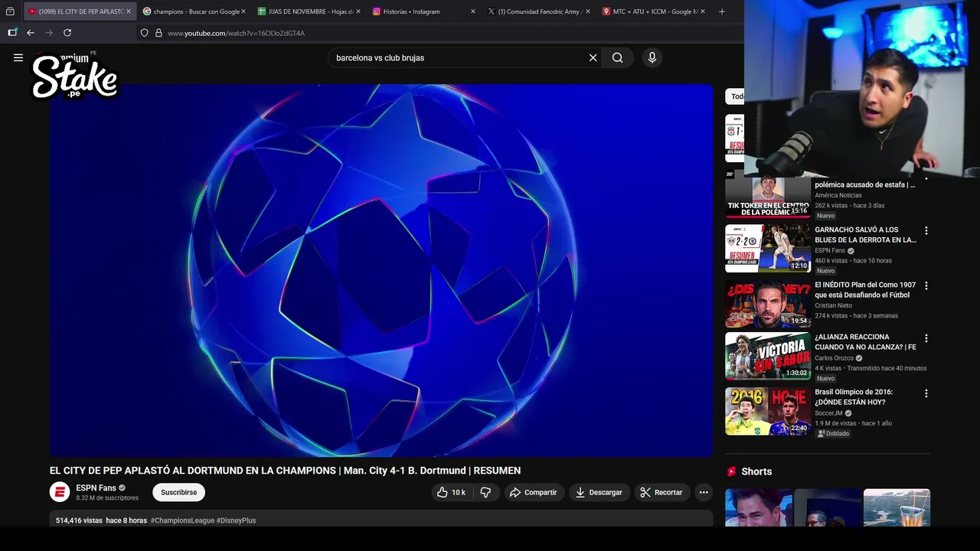
Task: Open the YouTube hamburger guide menu
Action: click(x=18, y=57)
